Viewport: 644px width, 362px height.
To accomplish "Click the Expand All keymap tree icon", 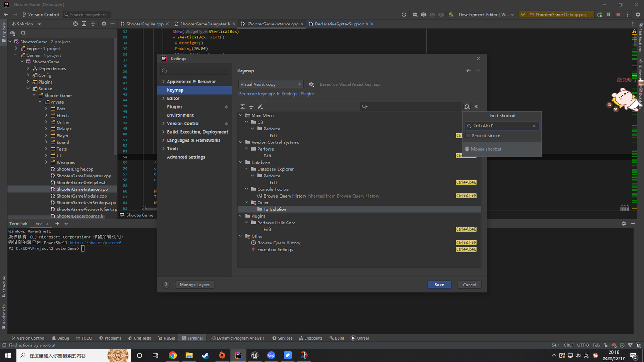I will click(x=242, y=107).
